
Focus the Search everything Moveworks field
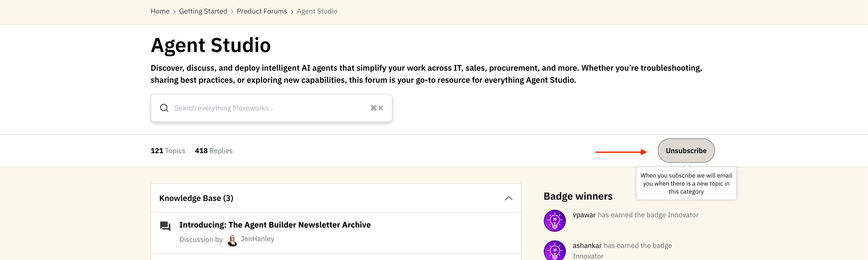pos(271,108)
